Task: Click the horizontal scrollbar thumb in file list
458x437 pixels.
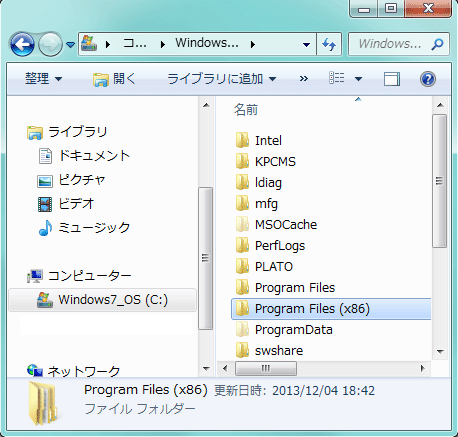Action: click(266, 369)
